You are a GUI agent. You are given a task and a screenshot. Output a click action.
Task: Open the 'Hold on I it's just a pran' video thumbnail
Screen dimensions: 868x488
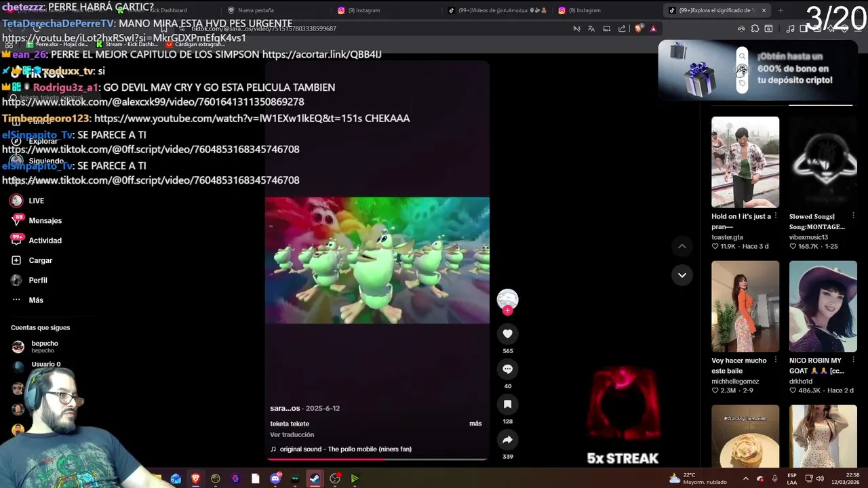[745, 162]
